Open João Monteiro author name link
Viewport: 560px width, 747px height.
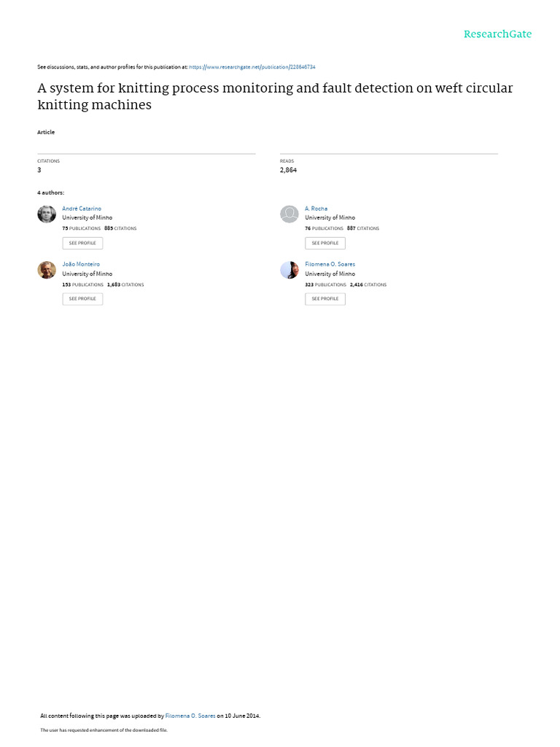(81, 264)
